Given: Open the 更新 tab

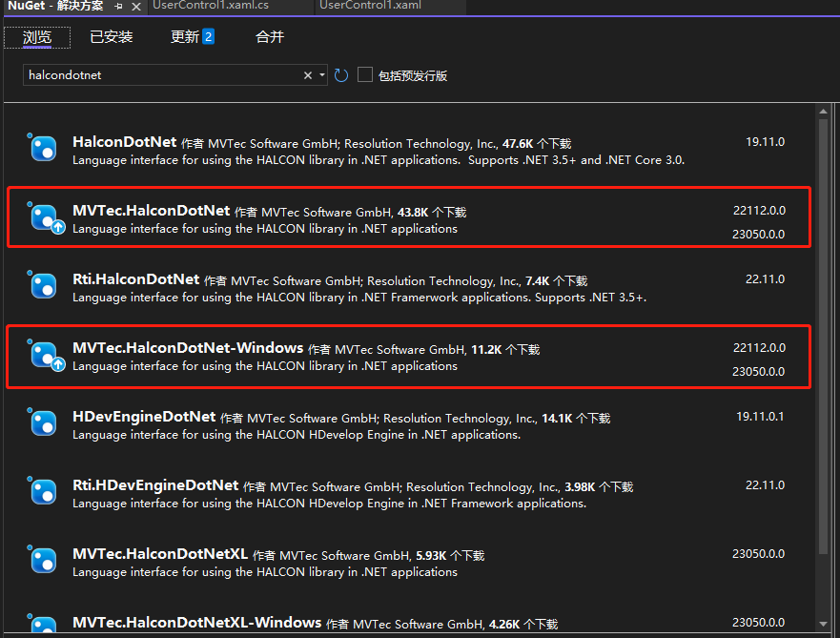Looking at the screenshot, I should pyautogui.click(x=192, y=37).
